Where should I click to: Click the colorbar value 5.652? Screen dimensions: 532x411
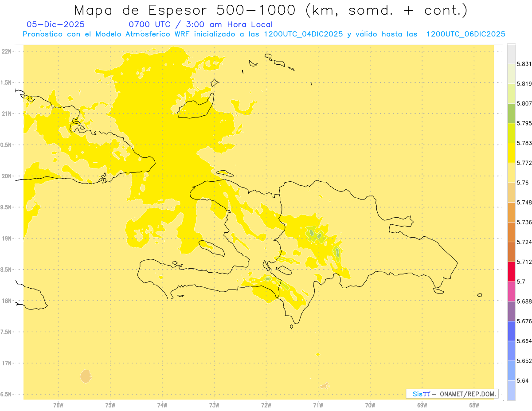524,361
